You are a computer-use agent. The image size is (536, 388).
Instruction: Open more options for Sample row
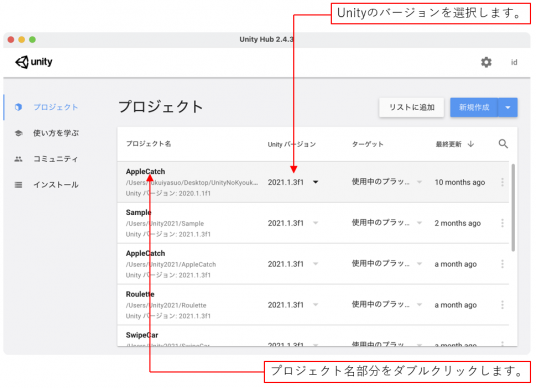tap(502, 223)
